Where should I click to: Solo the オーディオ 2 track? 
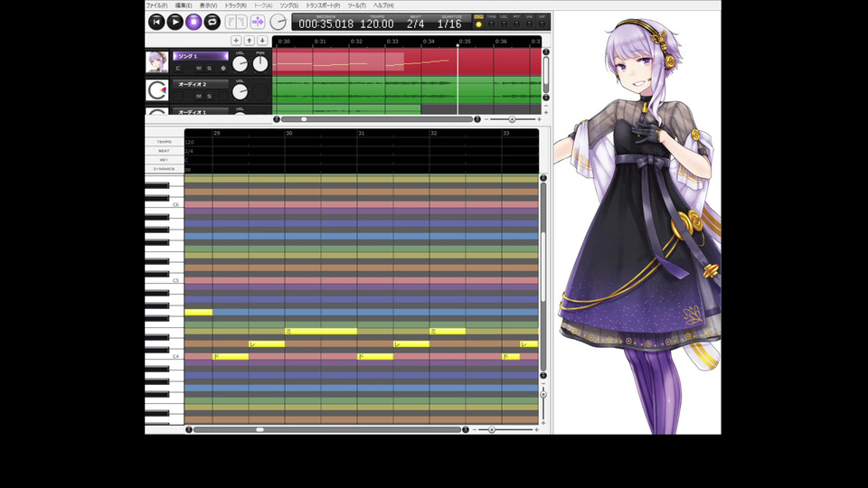[209, 97]
